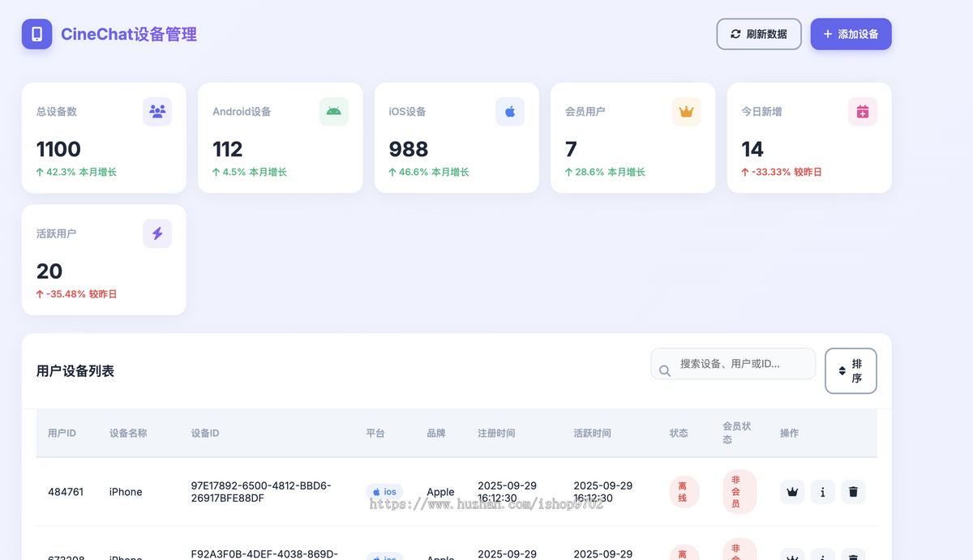This screenshot has width=973, height=560.
Task: Click the 28.6% monthly growth text
Action: click(605, 172)
